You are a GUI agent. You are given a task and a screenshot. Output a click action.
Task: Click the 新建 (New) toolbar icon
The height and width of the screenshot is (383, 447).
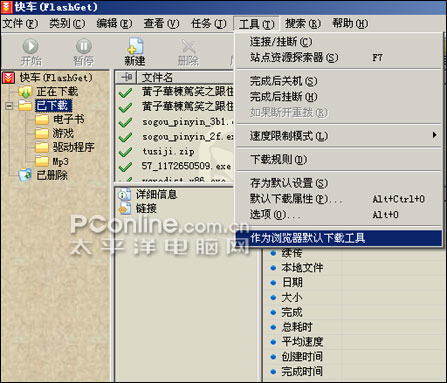(x=135, y=46)
